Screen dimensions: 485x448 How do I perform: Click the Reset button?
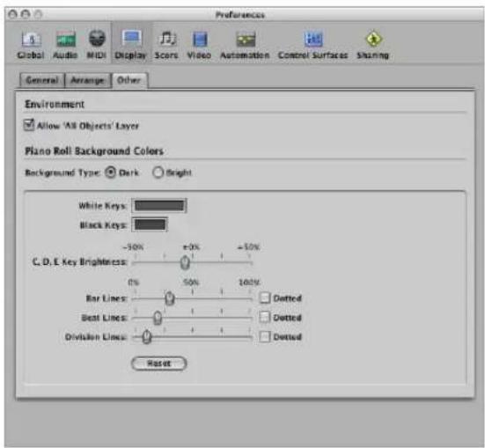click(x=159, y=364)
